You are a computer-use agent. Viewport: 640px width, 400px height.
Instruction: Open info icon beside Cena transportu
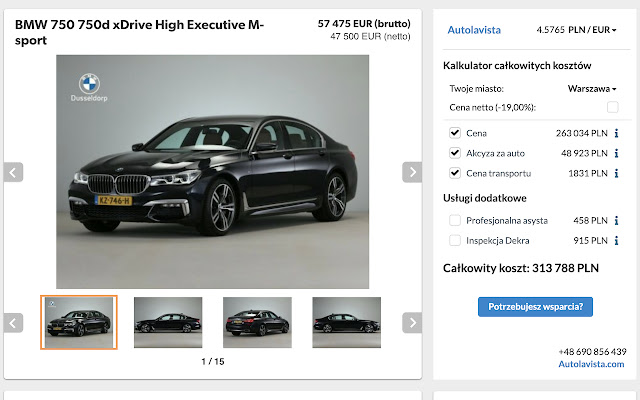pyautogui.click(x=616, y=173)
